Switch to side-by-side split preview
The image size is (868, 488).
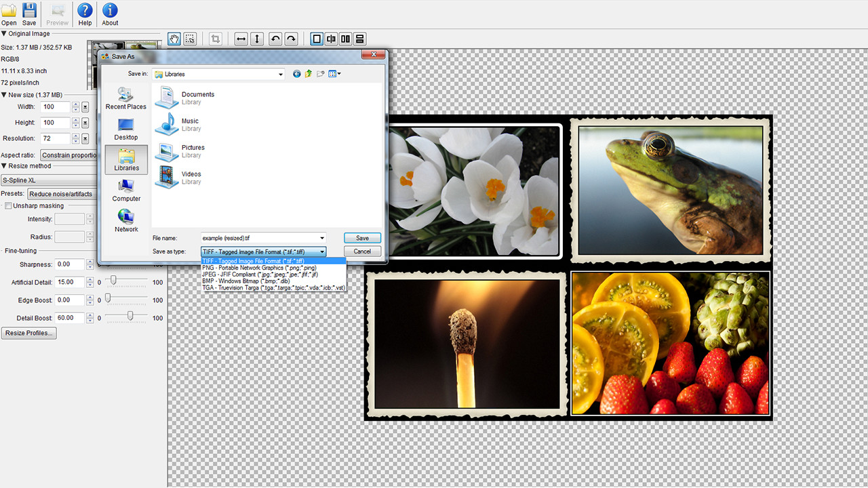point(345,39)
